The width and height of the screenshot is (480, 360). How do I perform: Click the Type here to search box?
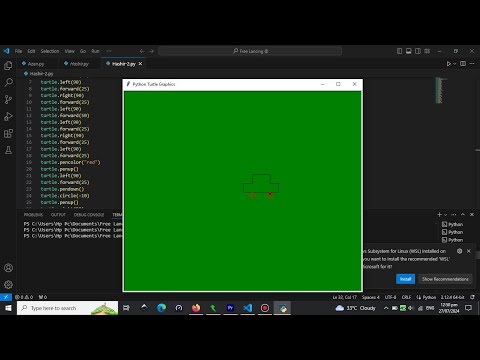coord(67,308)
